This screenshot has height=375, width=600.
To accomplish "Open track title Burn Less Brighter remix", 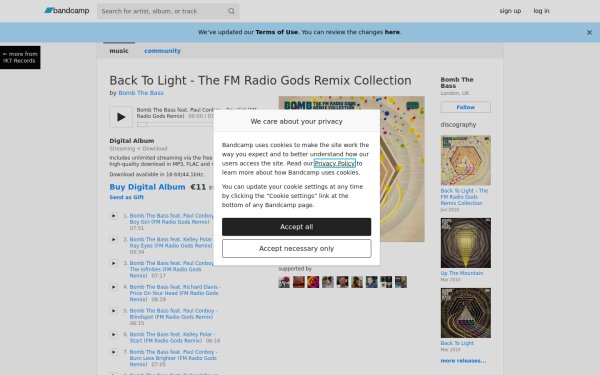I will pyautogui.click(x=173, y=358).
